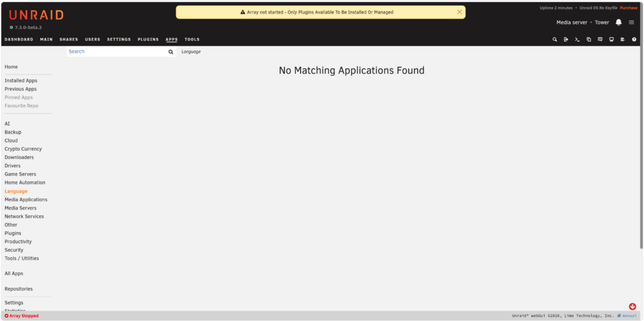Select the Downloaders category

19,157
